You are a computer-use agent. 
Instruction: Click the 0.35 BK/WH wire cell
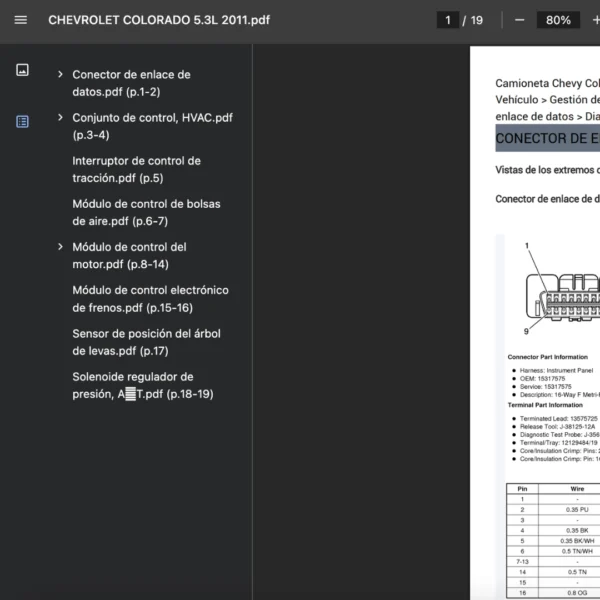(x=577, y=541)
